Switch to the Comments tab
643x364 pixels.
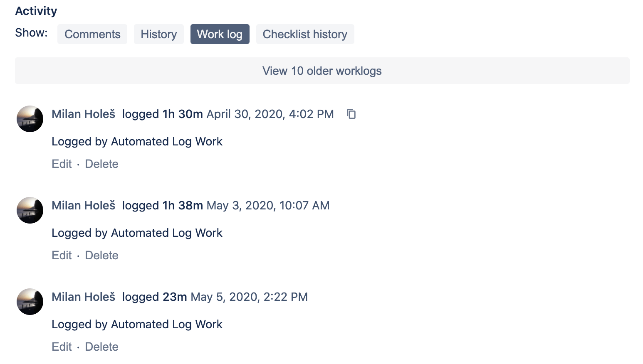click(x=92, y=34)
